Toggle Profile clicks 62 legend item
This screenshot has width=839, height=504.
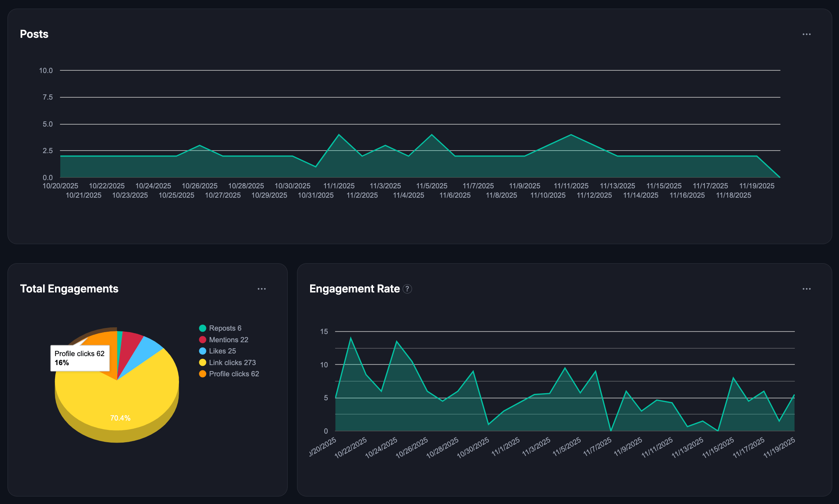234,374
